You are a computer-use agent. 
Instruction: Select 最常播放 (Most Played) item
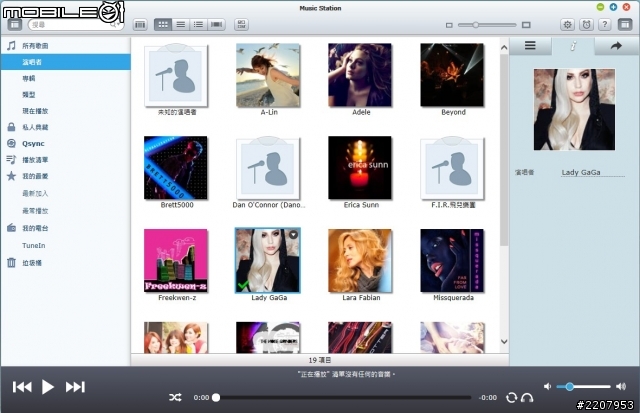(x=65, y=211)
